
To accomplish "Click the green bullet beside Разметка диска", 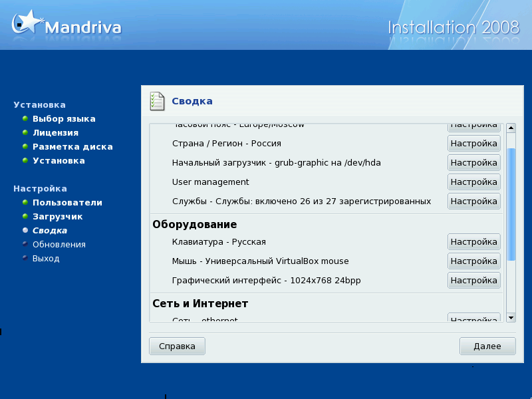I will pyautogui.click(x=25, y=147).
